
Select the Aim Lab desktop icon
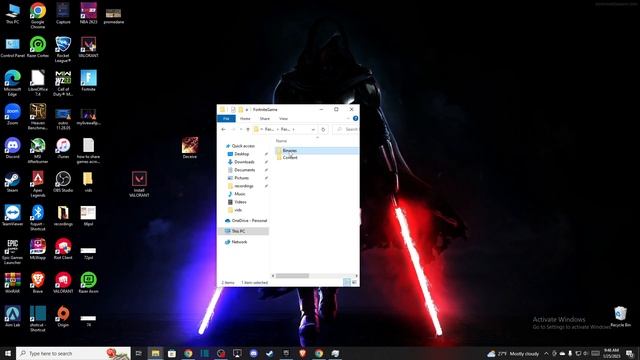click(12, 316)
